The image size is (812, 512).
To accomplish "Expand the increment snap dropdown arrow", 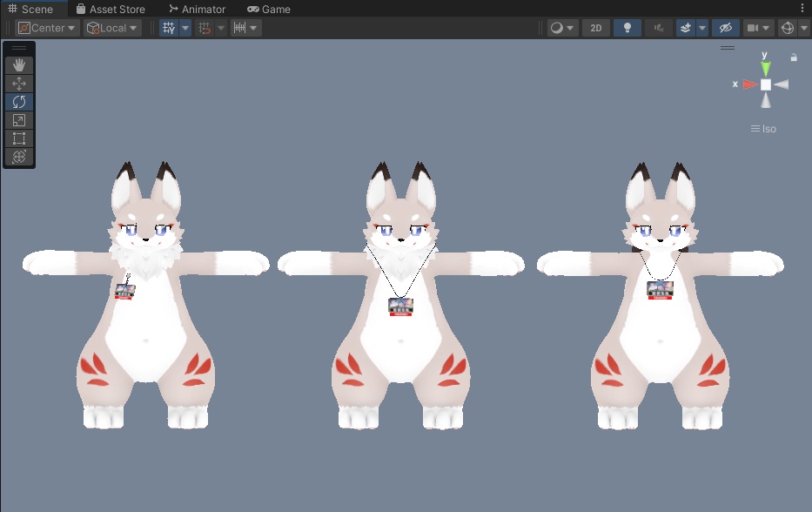I will (254, 28).
